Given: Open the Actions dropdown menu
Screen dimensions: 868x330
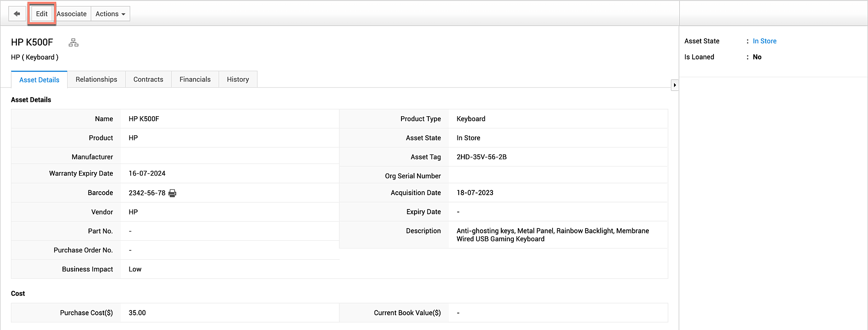Looking at the screenshot, I should [110, 14].
